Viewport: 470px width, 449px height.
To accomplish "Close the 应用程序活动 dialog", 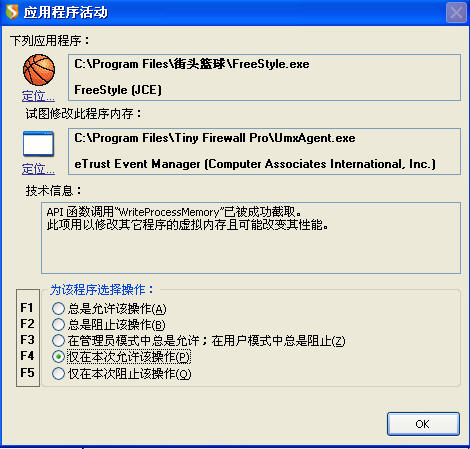I will pyautogui.click(x=456, y=13).
